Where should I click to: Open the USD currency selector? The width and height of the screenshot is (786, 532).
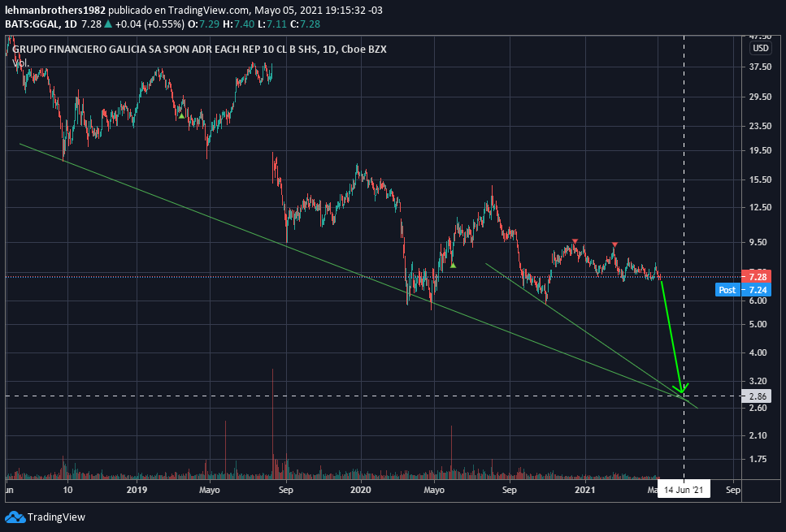pos(760,48)
